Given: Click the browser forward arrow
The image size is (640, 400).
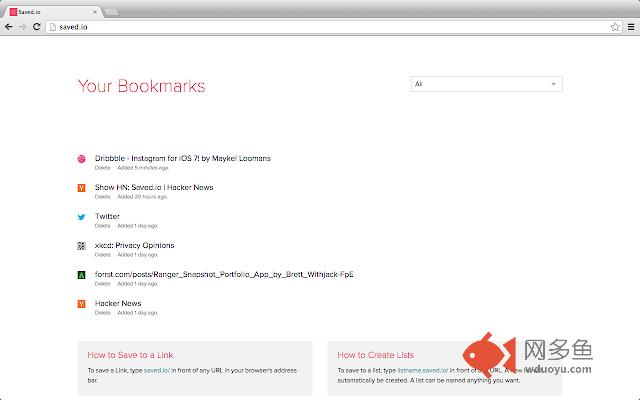Looking at the screenshot, I should (22, 26).
